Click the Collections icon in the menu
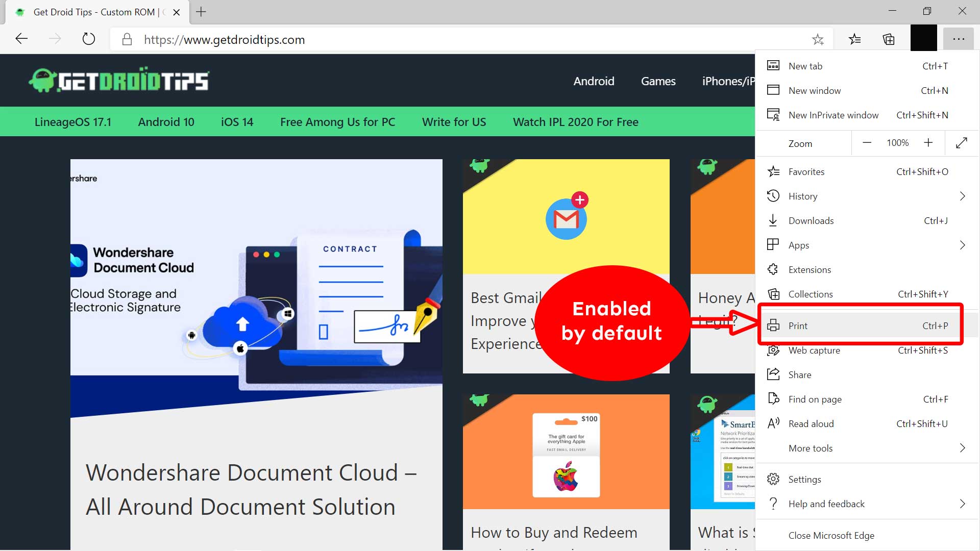 [773, 294]
